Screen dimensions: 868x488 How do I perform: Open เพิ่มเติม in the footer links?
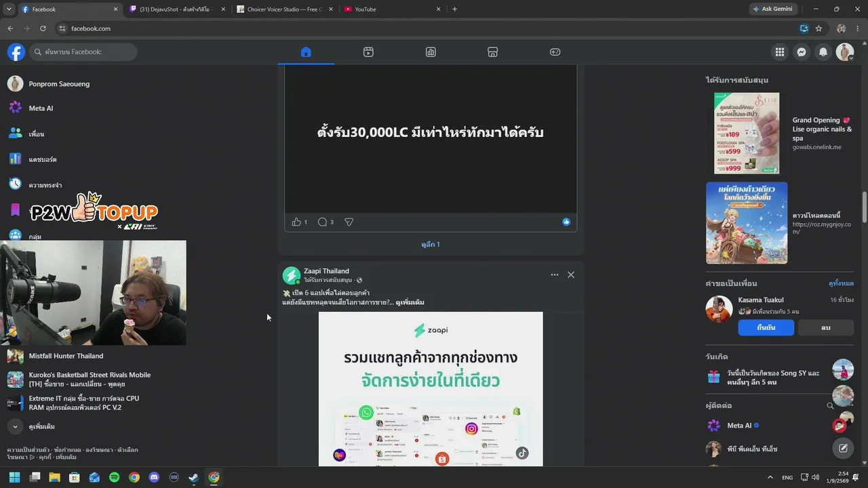click(66, 457)
